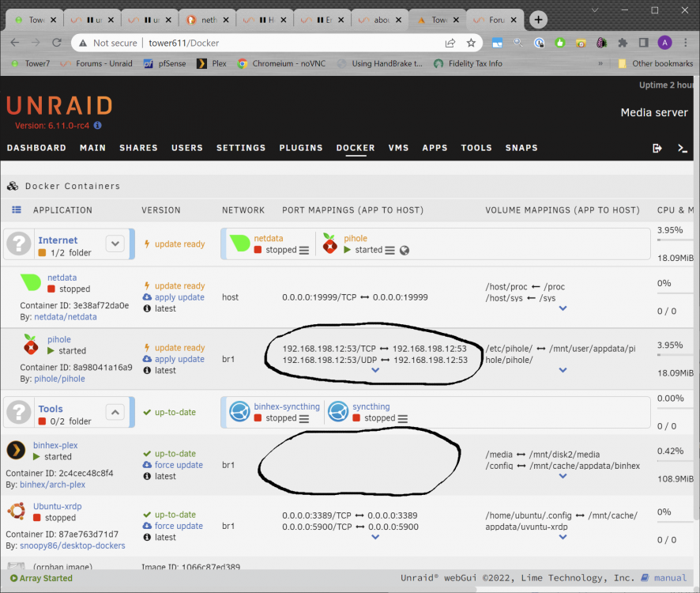700x593 pixels.
Task: Click the Internet folder CPU usage bar
Action: (x=676, y=240)
